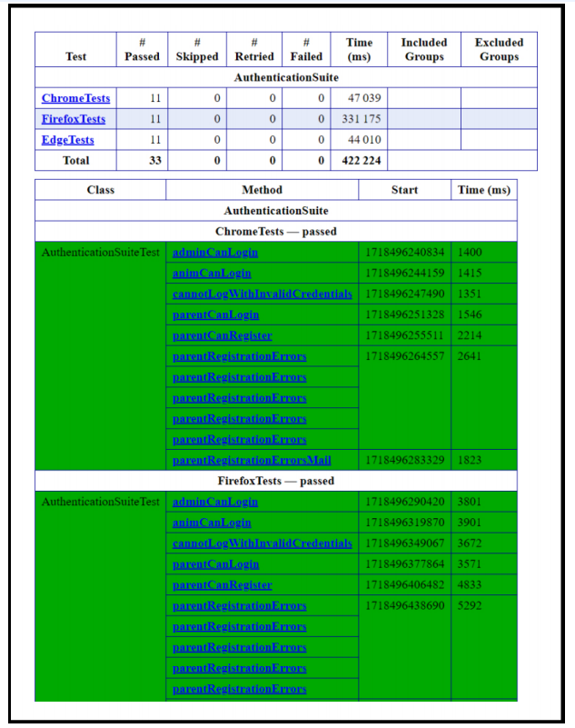Click the 'ChromeTests — passed' section heading
The width and height of the screenshot is (575, 728).
coord(276,232)
